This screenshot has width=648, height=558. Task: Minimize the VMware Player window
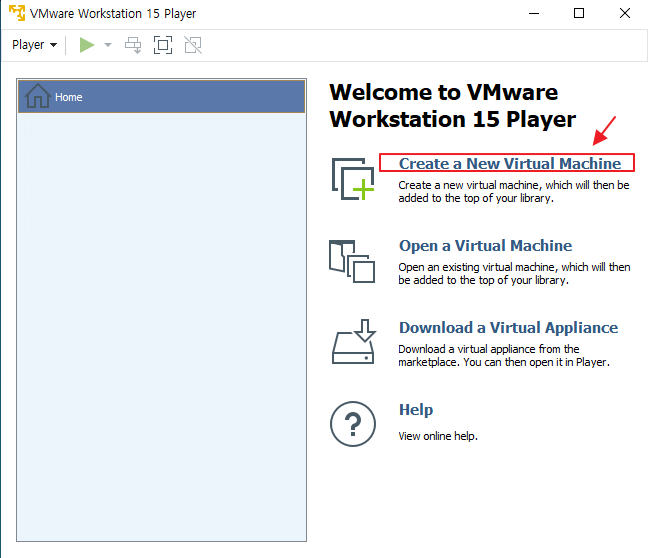534,13
